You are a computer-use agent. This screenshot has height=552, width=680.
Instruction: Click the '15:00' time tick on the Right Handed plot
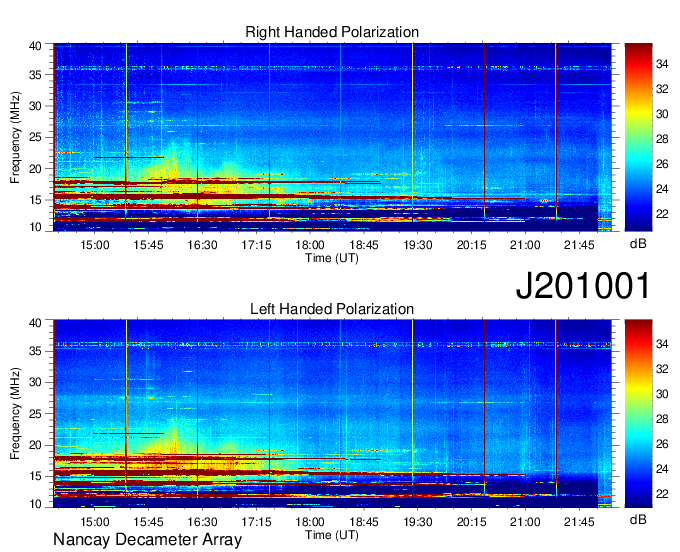click(95, 245)
